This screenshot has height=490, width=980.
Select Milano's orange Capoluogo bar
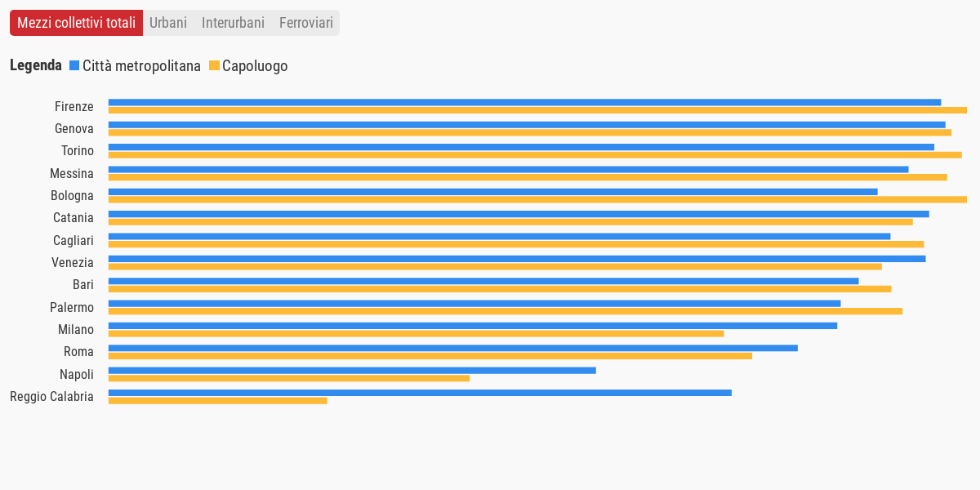pyautogui.click(x=416, y=333)
